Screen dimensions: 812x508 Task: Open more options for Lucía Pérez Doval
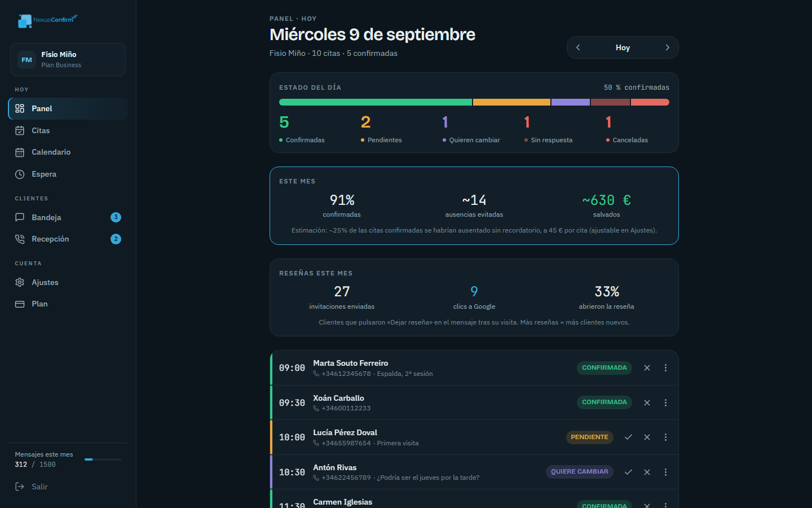pos(665,437)
